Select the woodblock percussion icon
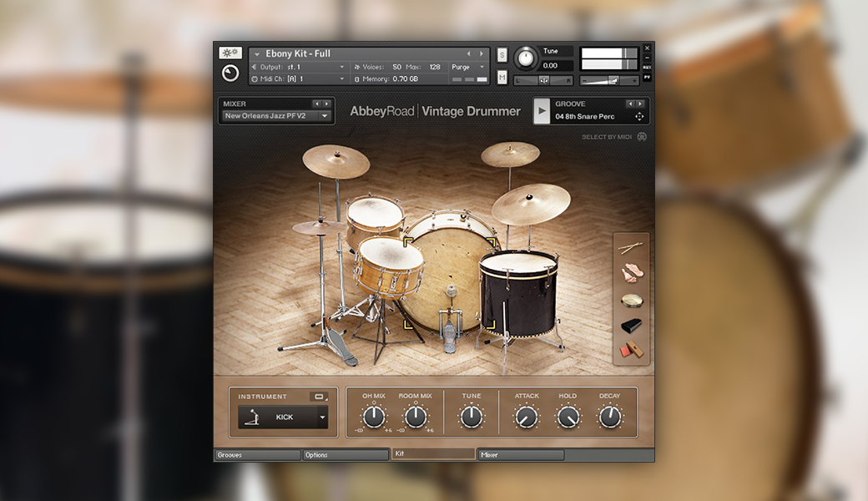The width and height of the screenshot is (868, 501). click(x=631, y=350)
